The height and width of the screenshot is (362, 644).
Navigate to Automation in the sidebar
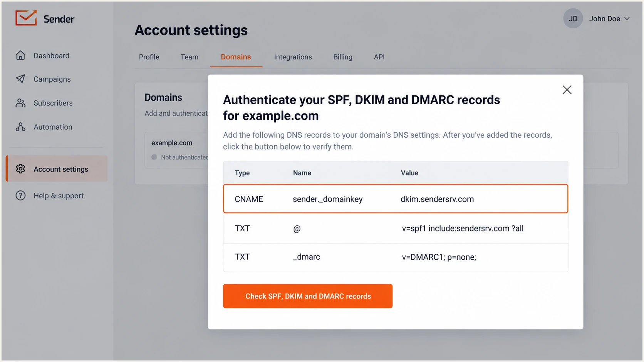(53, 127)
